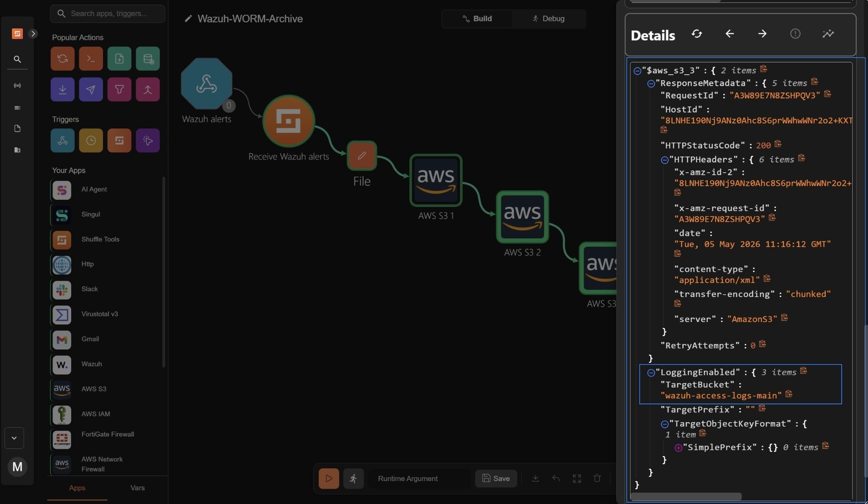
Task: Open search from the left sidebar
Action: click(17, 59)
